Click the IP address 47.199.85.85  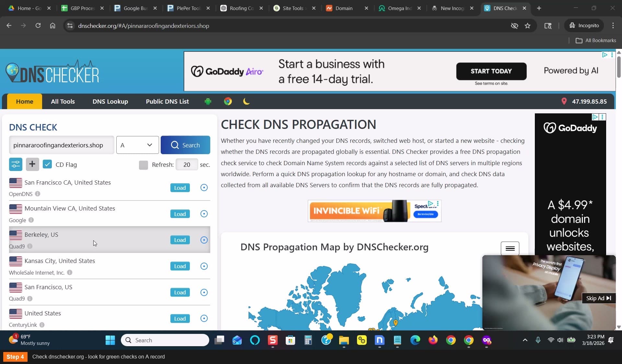pos(589,101)
